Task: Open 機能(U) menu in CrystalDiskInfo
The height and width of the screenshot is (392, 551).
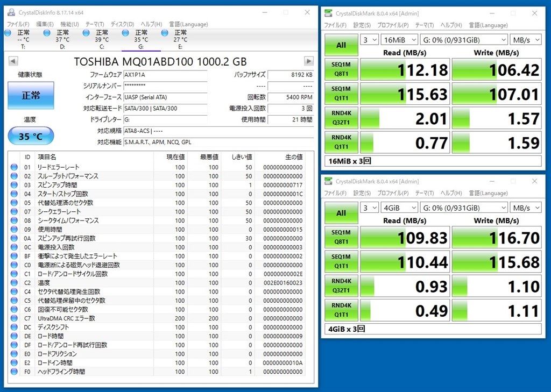Action: click(69, 24)
